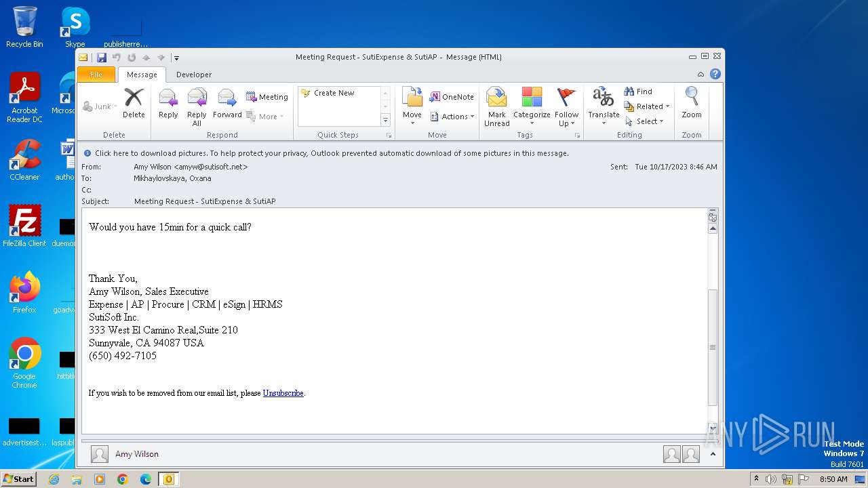This screenshot has width=868, height=488.
Task: Open Google Chrome desktop shortcut
Action: 24,363
